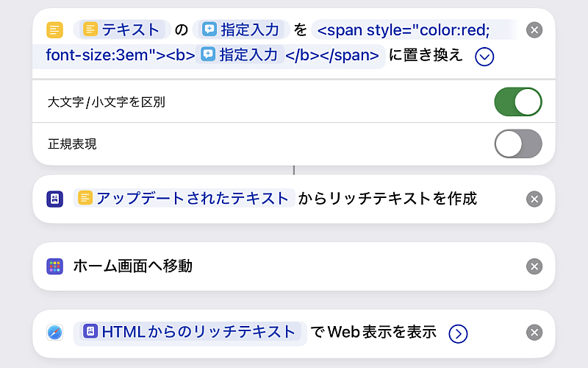The image size is (588, 368).
Task: Expand the Web表示を表示 action options
Action: [x=458, y=333]
